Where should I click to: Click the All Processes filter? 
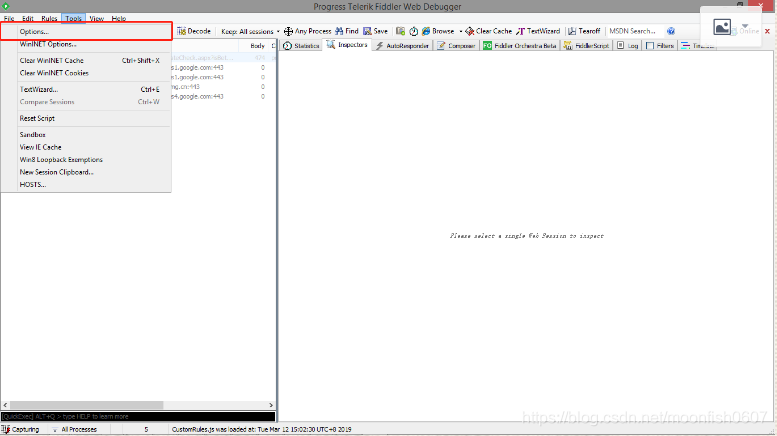[74, 430]
